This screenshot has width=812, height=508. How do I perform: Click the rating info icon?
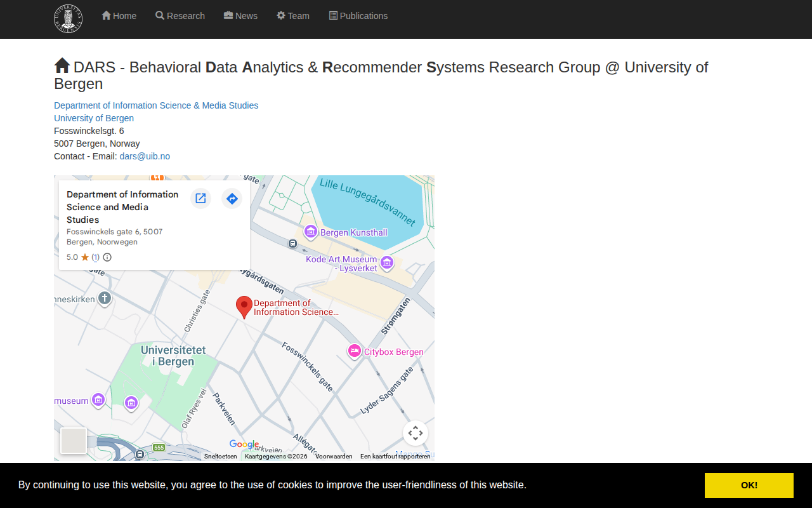point(107,257)
